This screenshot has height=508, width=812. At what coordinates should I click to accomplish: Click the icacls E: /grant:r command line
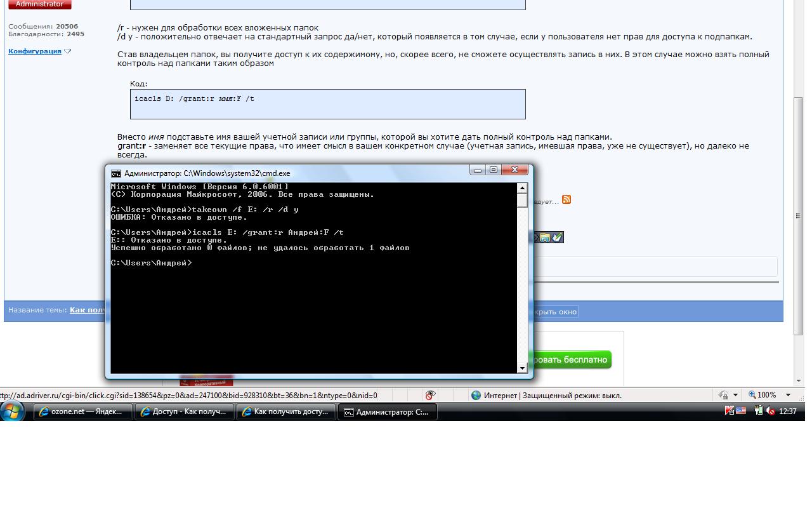coord(227,232)
